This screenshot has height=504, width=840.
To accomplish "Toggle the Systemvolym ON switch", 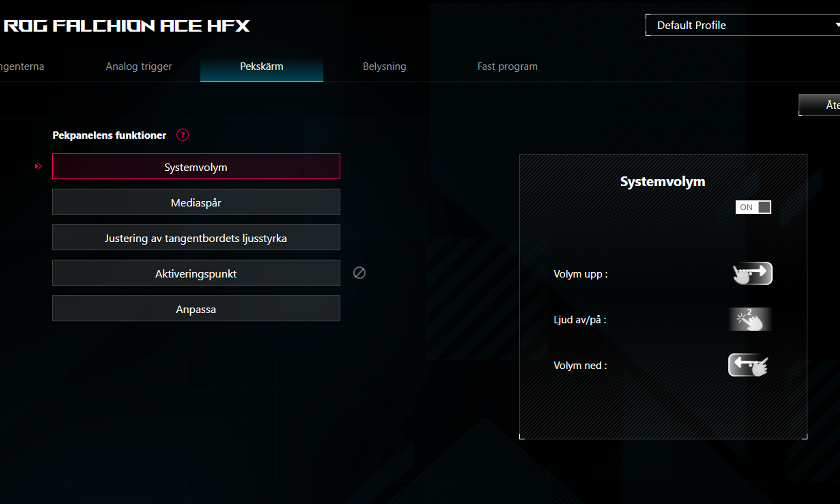I will 753,207.
